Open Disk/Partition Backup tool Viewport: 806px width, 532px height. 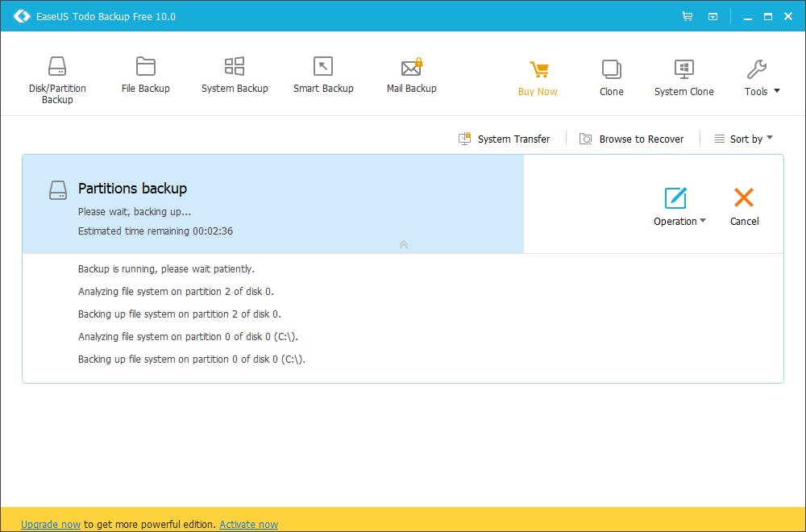[x=57, y=80]
